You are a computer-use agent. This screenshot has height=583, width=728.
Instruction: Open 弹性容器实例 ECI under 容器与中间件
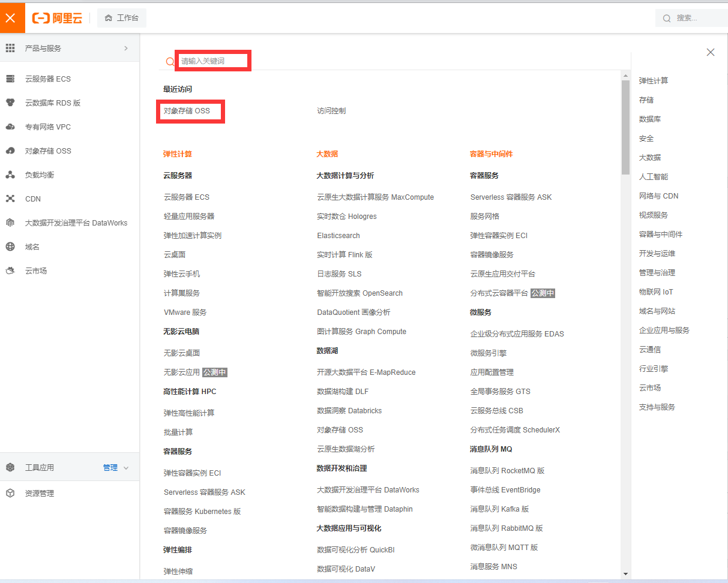(x=499, y=235)
